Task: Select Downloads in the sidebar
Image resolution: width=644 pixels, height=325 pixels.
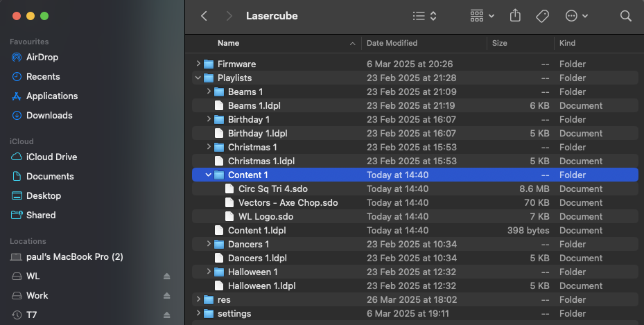Action: [x=49, y=115]
